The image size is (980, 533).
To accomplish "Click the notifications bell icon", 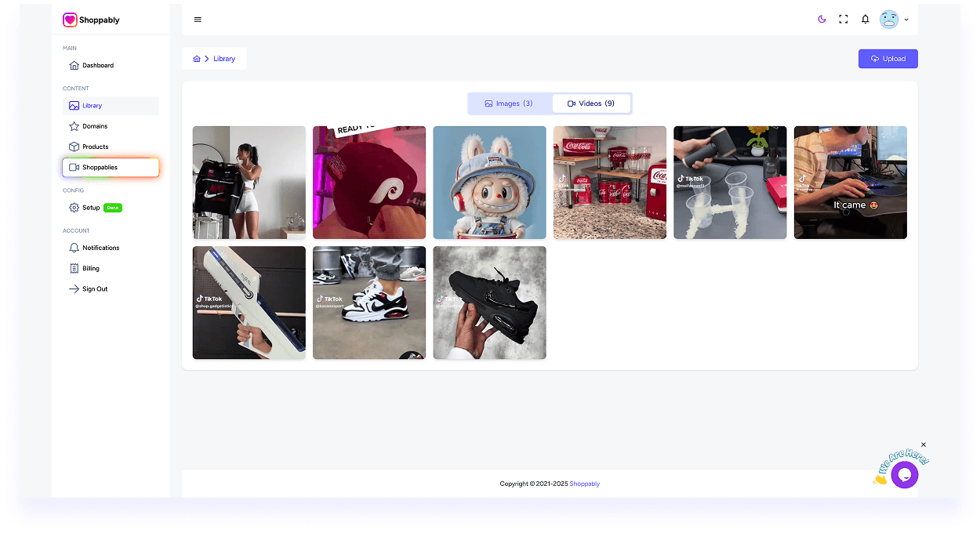I will point(865,19).
